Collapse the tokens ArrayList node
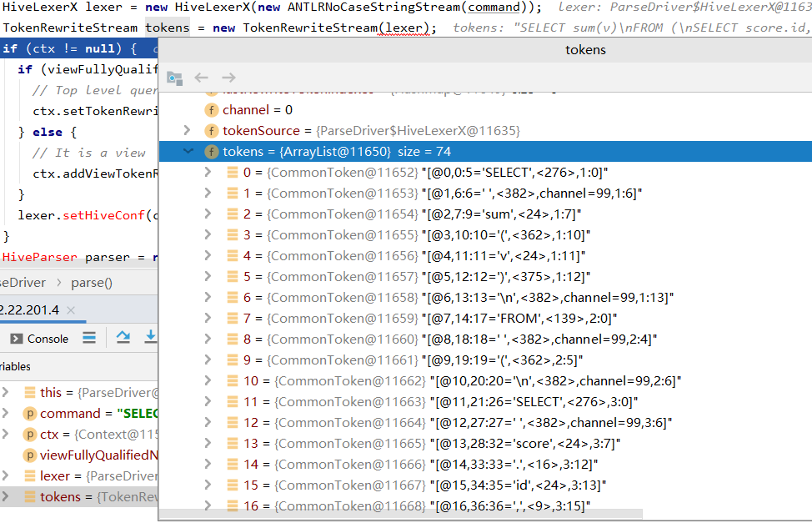Viewport: 812px width, 523px height. tap(188, 151)
